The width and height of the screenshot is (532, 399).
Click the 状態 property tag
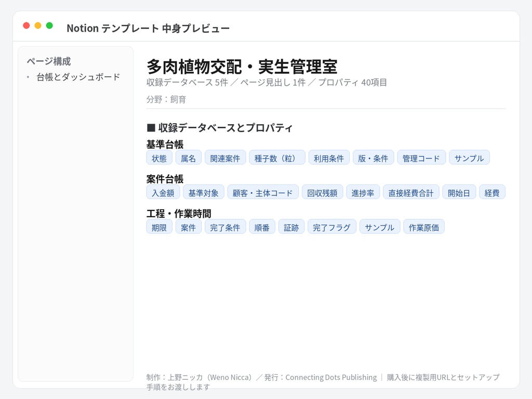(159, 157)
